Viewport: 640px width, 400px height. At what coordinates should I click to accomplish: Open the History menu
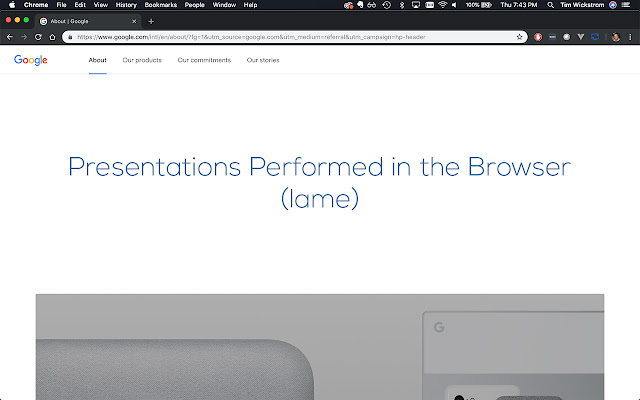[126, 5]
